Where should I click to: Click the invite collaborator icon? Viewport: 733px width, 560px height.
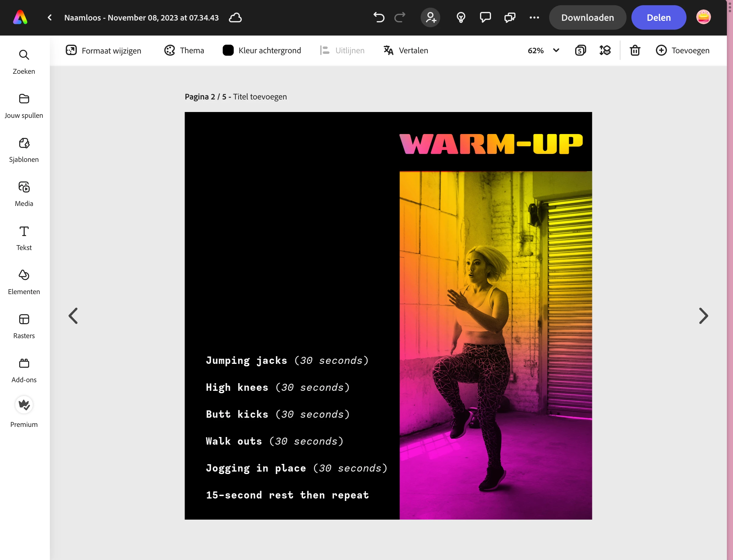click(x=430, y=17)
